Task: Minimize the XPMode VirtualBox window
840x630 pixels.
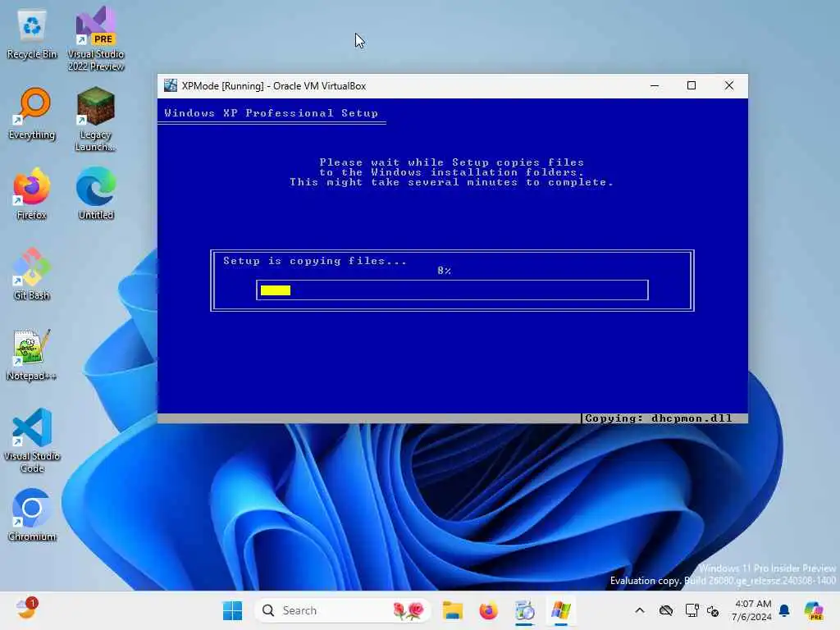Action: [654, 85]
